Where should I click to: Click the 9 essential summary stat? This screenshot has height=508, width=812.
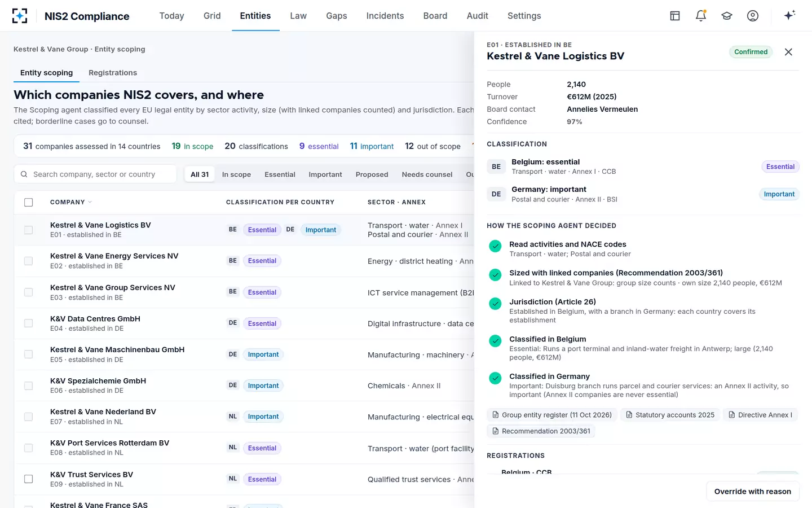(319, 146)
